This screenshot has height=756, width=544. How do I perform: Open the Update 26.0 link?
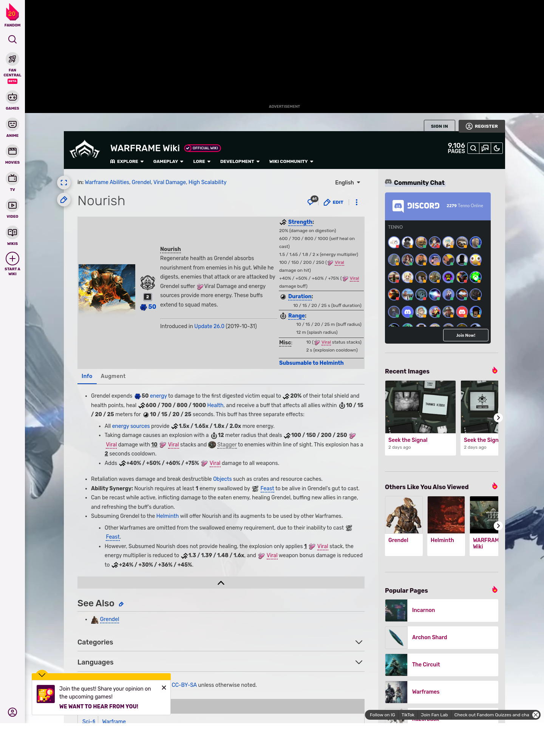coord(209,326)
